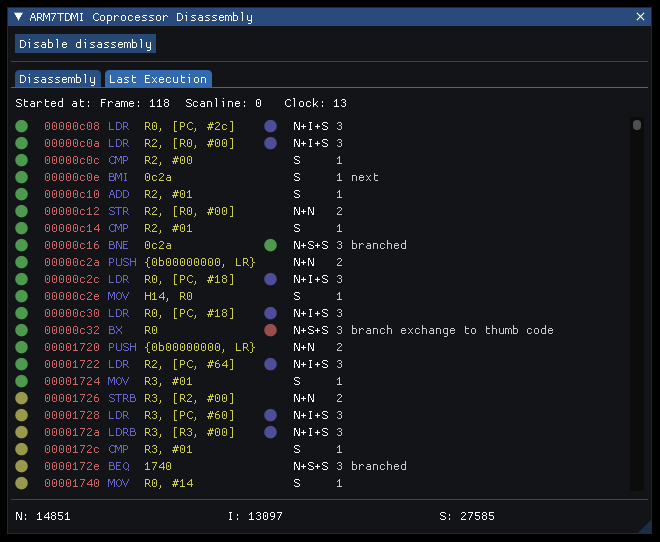
Task: Click red indicator on the BX R0 row
Action: coord(270,330)
